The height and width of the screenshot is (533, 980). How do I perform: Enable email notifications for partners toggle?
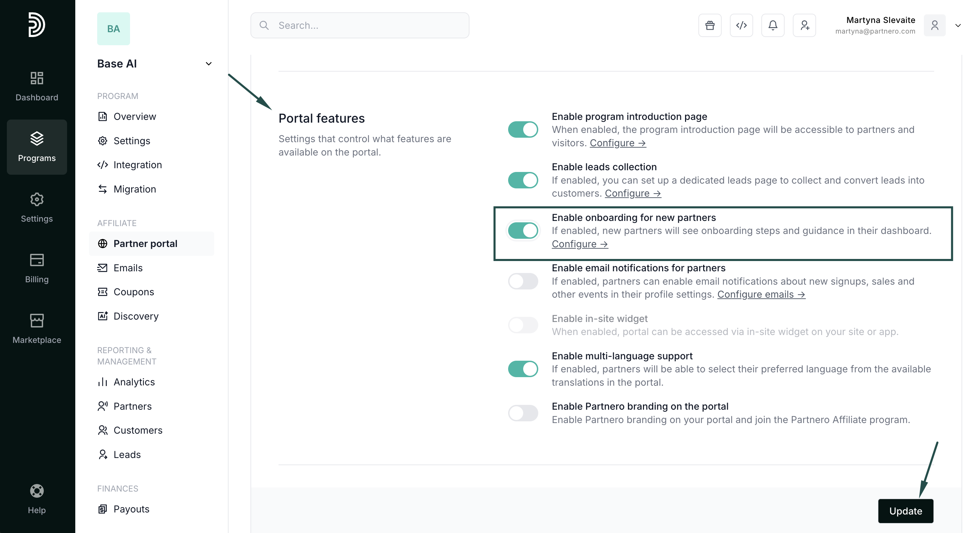pyautogui.click(x=523, y=281)
